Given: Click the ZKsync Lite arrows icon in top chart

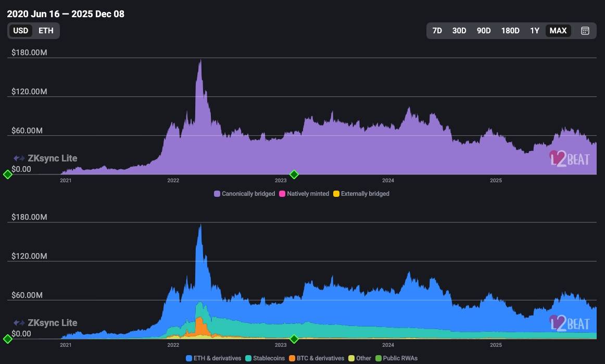Looking at the screenshot, I should coord(19,158).
